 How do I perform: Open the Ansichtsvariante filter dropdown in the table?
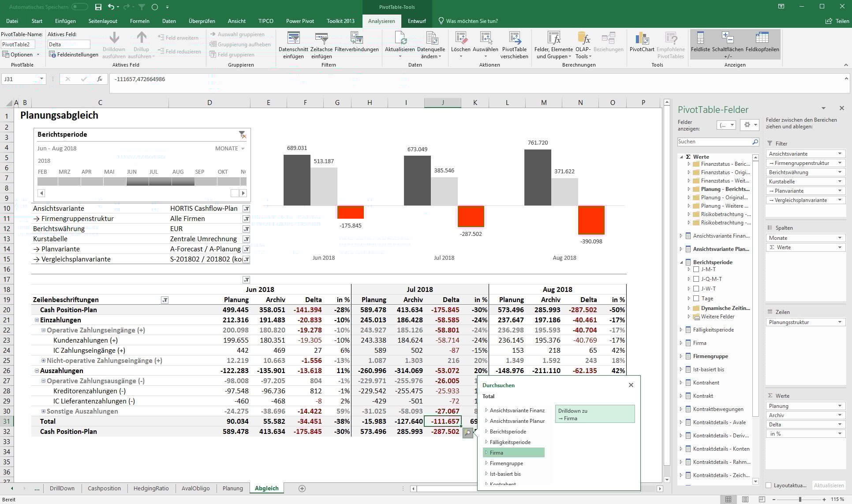click(x=247, y=209)
